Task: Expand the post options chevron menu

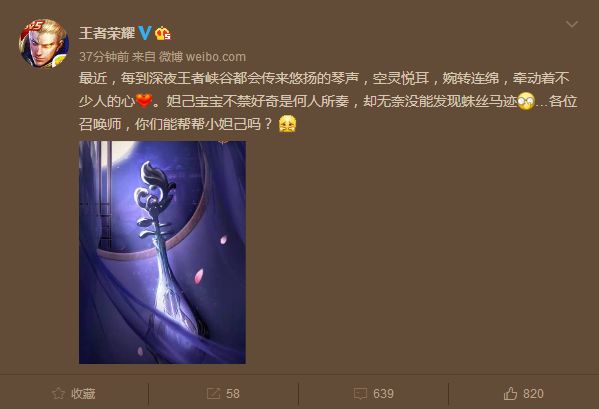Action: pos(571,24)
